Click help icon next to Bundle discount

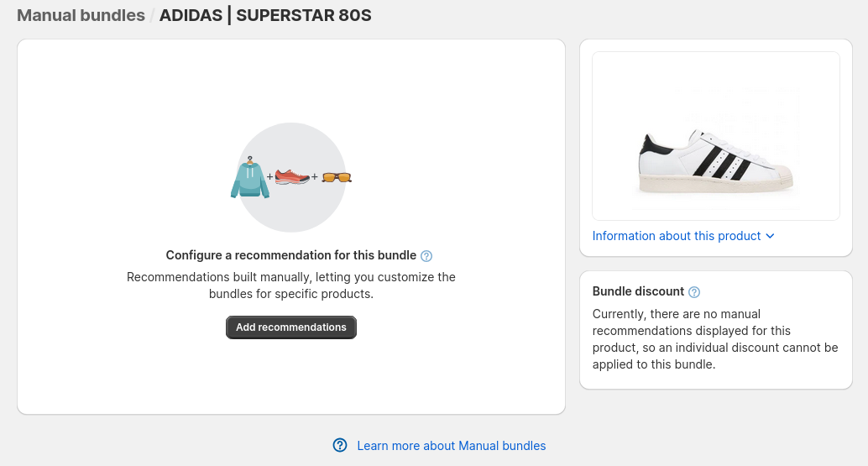tap(694, 292)
